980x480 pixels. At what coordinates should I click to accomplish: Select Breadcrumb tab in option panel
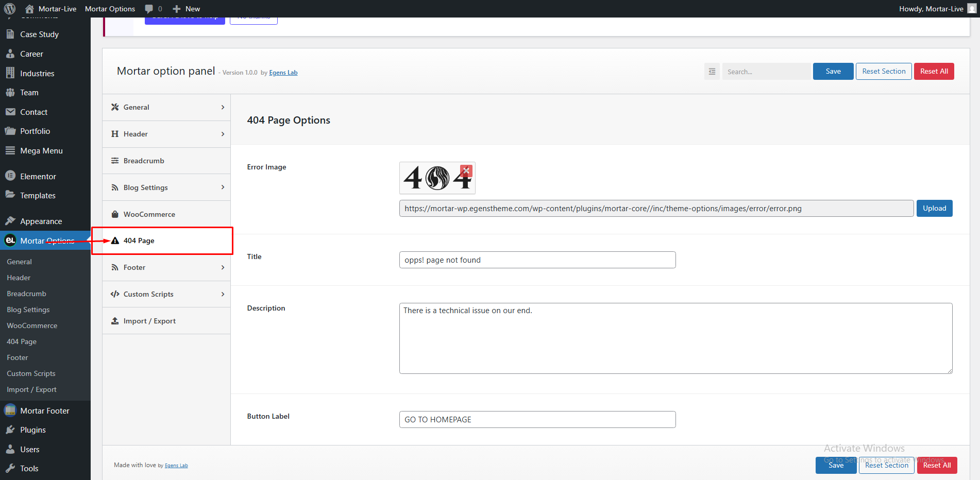[x=166, y=161]
